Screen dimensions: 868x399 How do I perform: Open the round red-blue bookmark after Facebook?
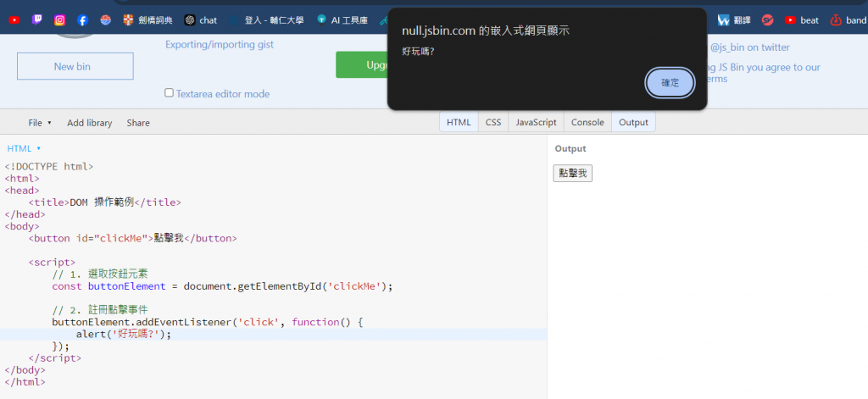106,20
